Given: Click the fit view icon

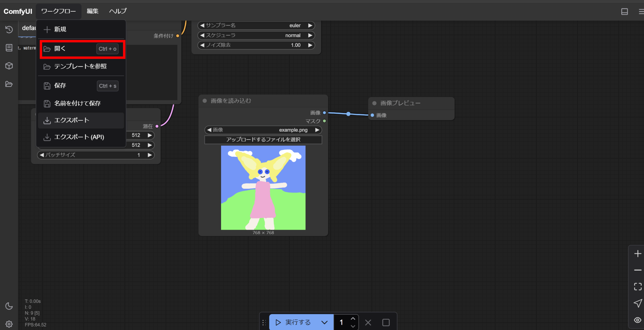Looking at the screenshot, I should pyautogui.click(x=637, y=287).
